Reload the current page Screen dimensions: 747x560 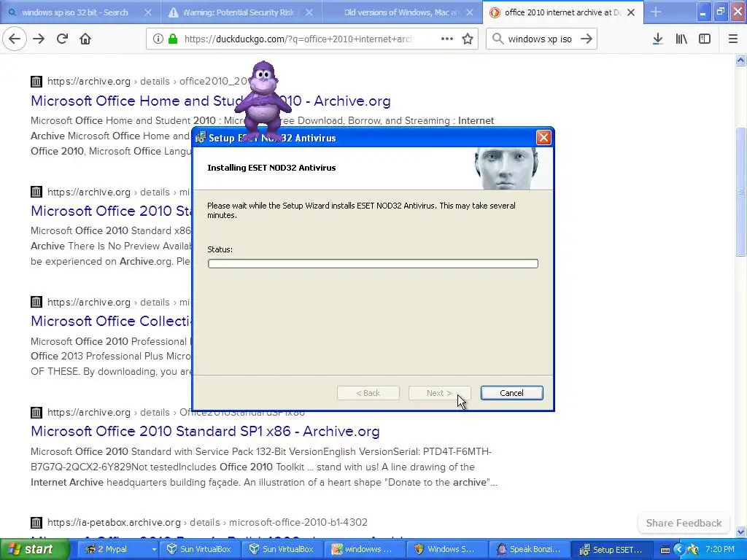point(62,39)
